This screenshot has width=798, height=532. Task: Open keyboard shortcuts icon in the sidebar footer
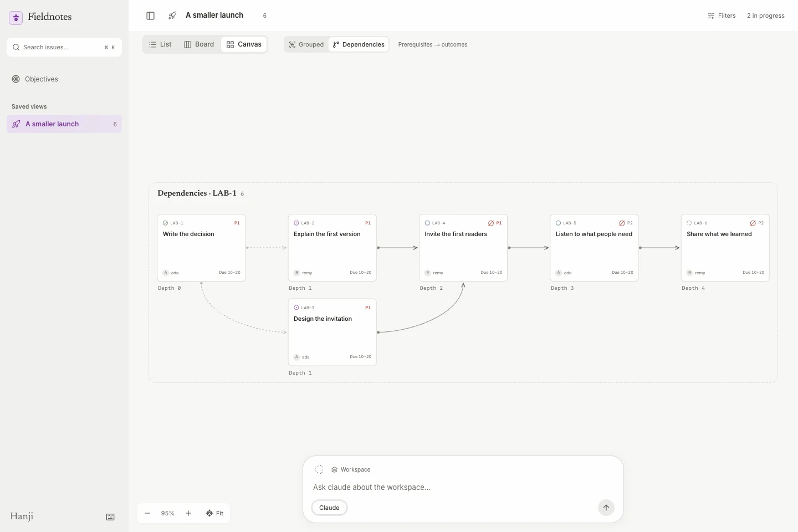[110, 517]
